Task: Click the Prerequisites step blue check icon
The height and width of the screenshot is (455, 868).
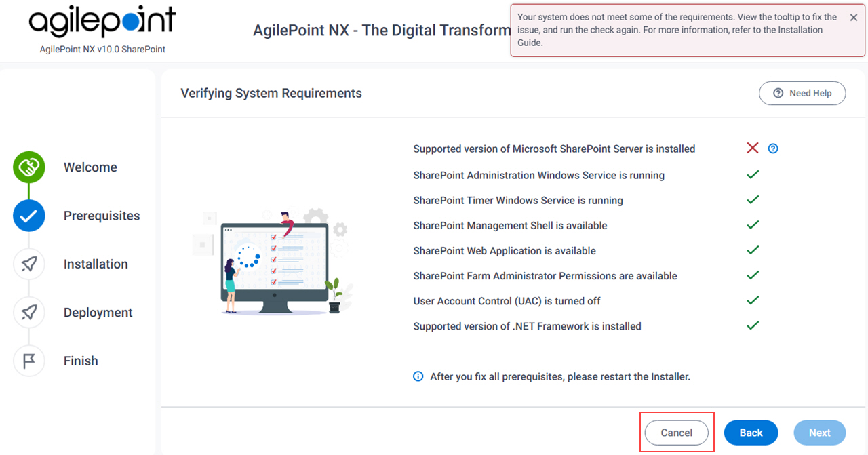Action: click(29, 216)
